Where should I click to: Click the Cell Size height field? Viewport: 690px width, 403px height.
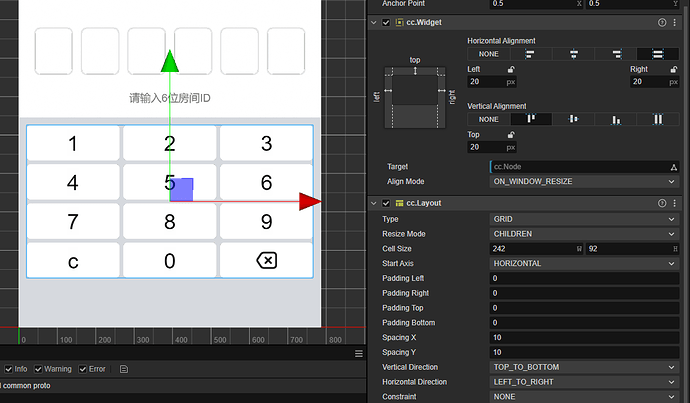click(x=632, y=249)
